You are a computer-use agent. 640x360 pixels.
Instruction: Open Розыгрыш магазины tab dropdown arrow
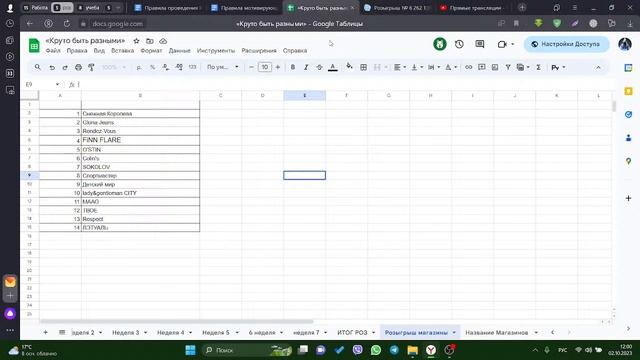point(454,333)
